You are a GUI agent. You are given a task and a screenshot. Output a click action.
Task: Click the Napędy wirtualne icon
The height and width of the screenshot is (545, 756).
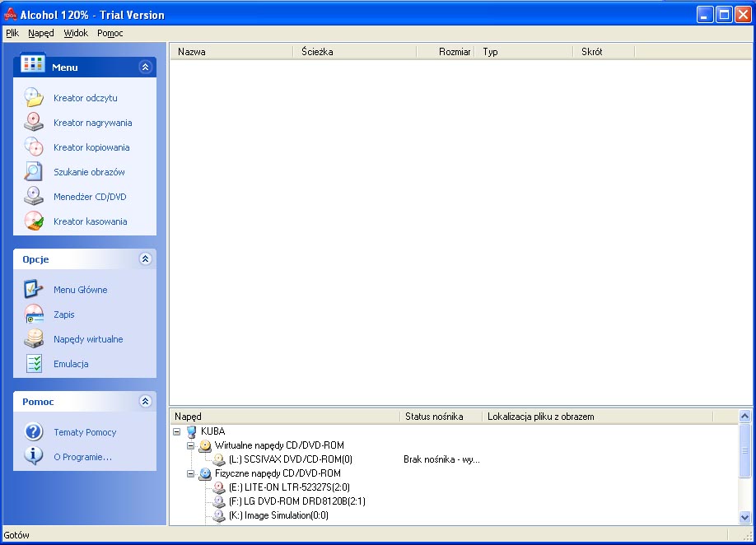pyautogui.click(x=34, y=338)
